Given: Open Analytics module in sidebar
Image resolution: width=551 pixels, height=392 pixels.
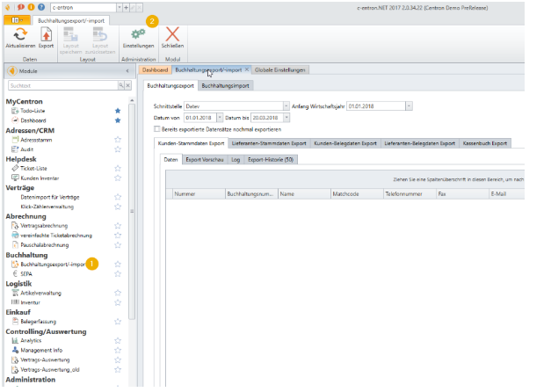Looking at the screenshot, I should [x=31, y=339].
